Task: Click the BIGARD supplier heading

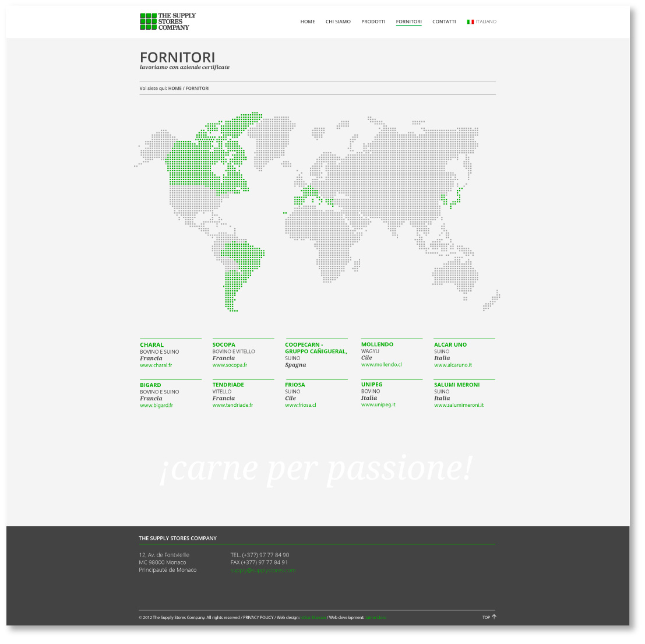Action: [x=150, y=385]
